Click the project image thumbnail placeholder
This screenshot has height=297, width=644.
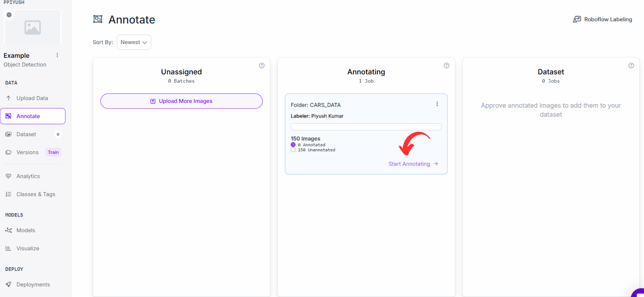[x=32, y=27]
